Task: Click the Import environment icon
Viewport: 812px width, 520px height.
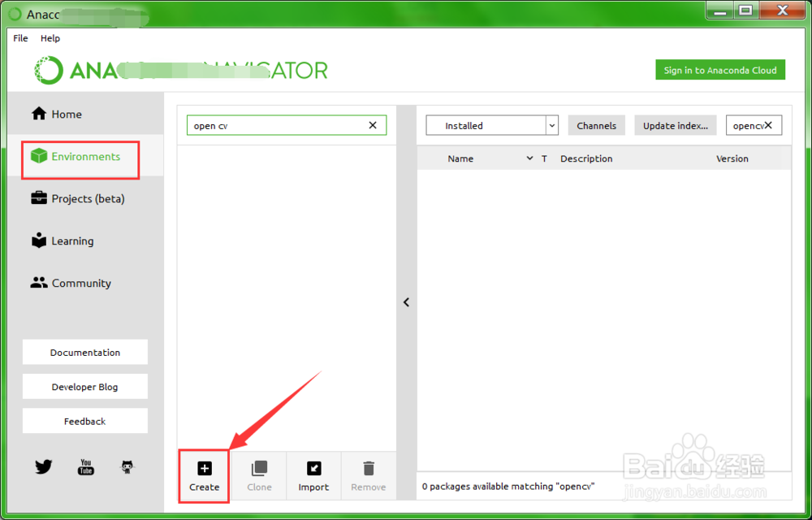Action: click(x=313, y=469)
